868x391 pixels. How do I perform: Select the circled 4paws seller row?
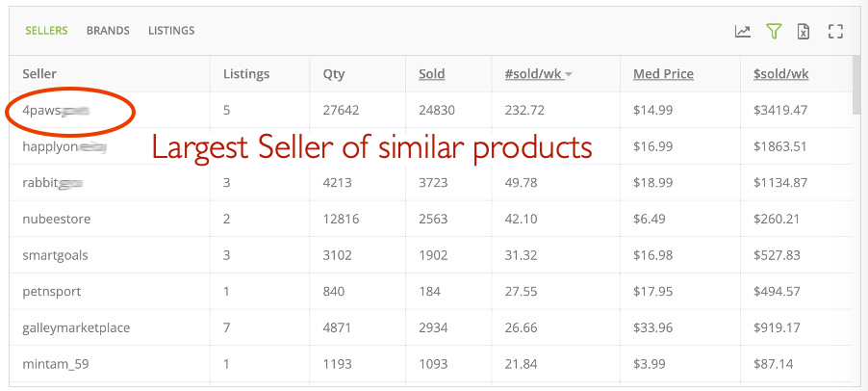(431, 110)
